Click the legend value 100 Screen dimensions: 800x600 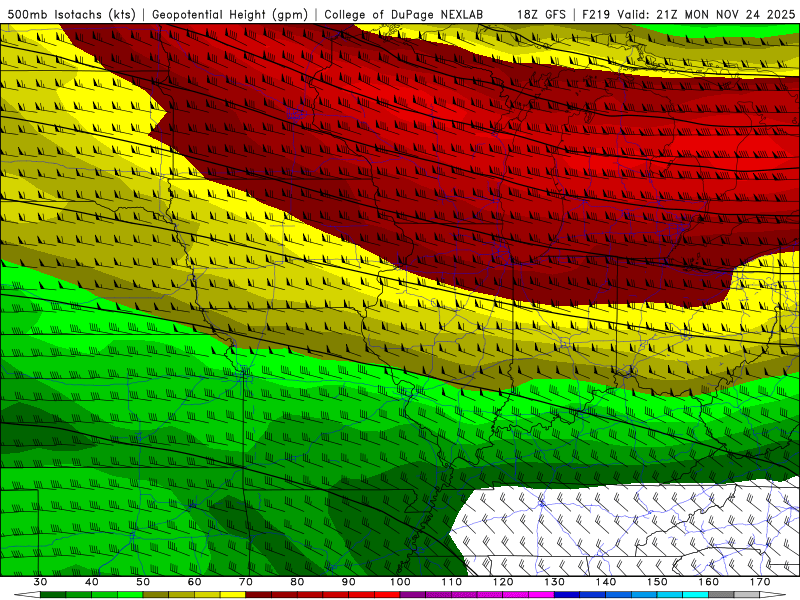pos(400,582)
